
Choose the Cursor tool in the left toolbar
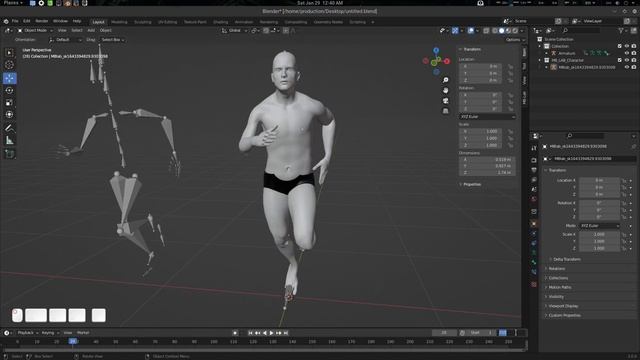(9, 65)
